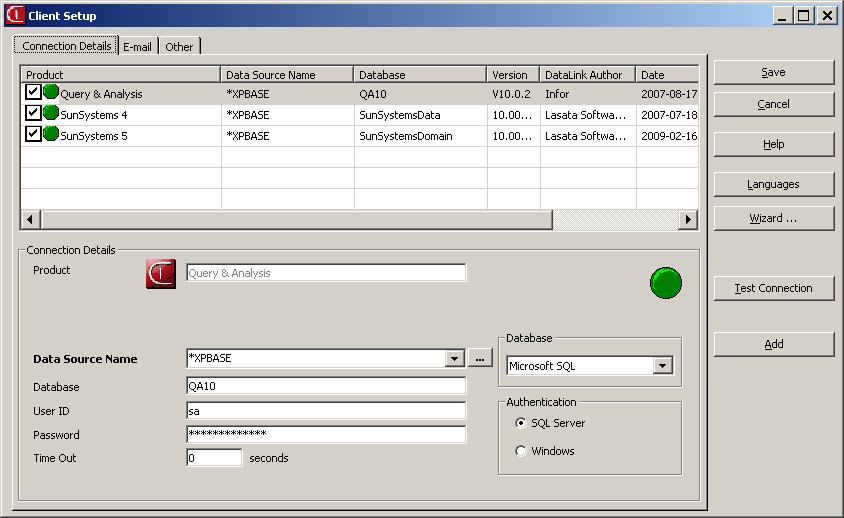This screenshot has height=518, width=844.
Task: Click green status circle in SunSystems 4 row
Action: click(51, 113)
